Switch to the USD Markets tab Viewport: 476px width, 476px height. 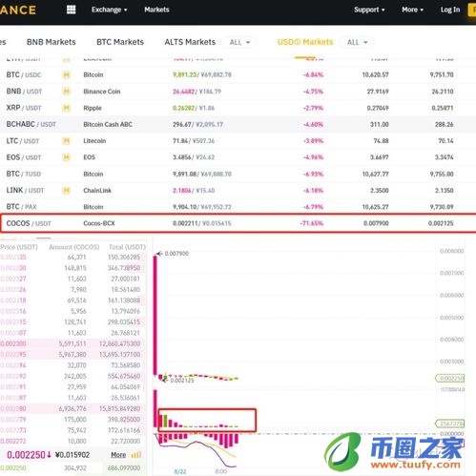pos(305,42)
